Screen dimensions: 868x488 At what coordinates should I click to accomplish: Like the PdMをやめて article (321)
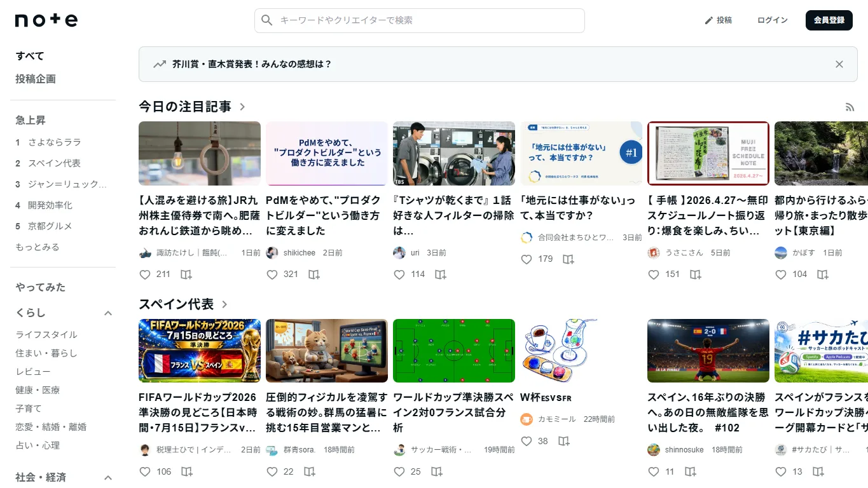[272, 274]
